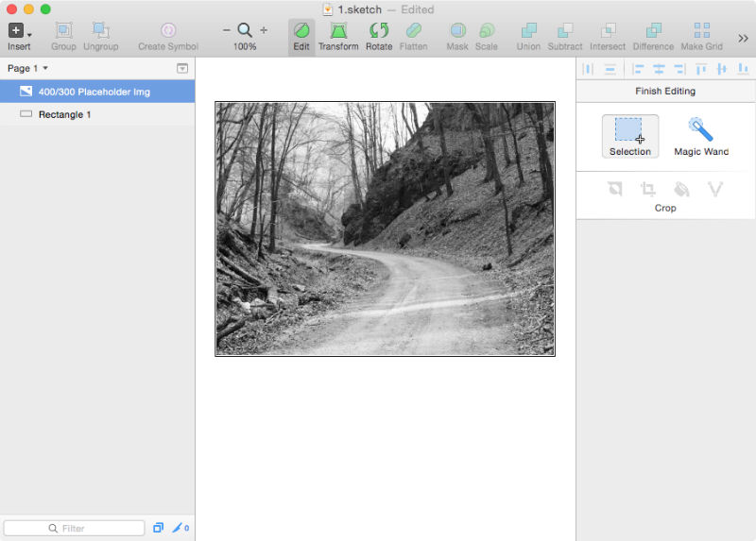
Task: Zoom out with the minus button
Action: (x=227, y=30)
